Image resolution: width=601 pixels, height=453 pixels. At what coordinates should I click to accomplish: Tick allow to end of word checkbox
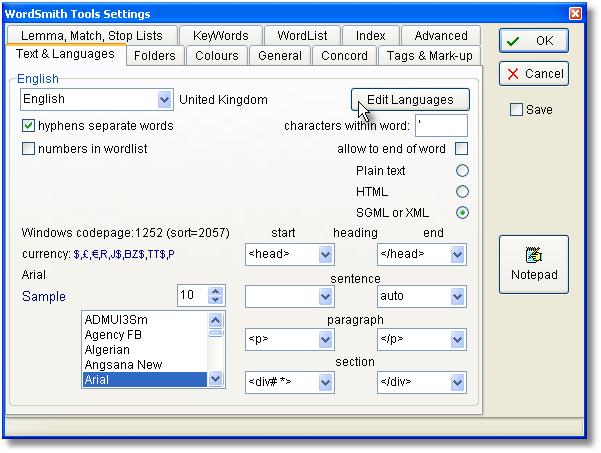coord(461,149)
